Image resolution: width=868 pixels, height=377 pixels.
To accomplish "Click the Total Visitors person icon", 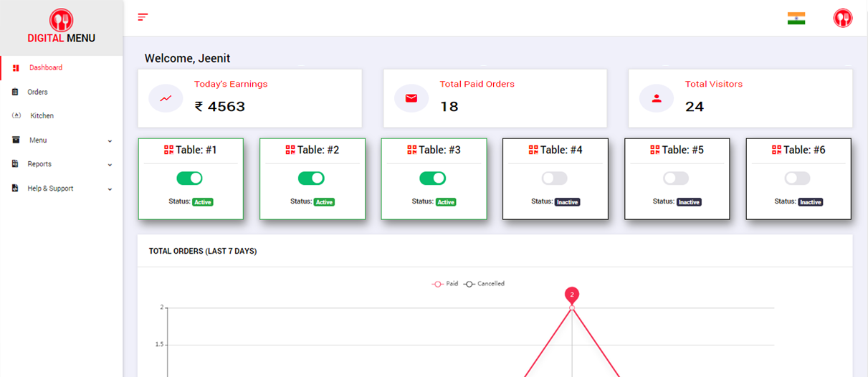I will pos(657,98).
